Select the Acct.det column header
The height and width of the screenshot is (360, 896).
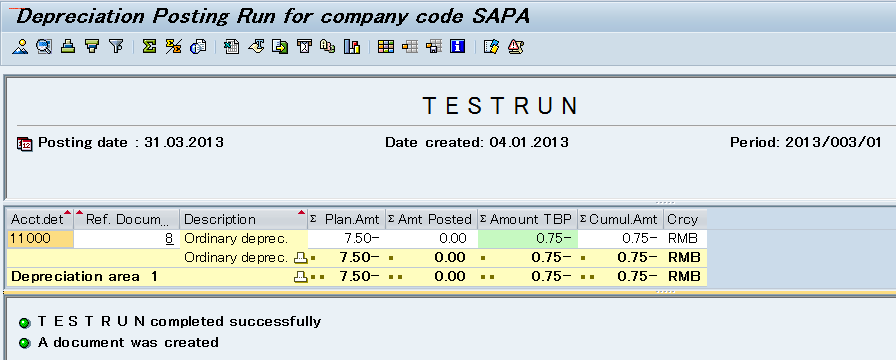[41, 219]
